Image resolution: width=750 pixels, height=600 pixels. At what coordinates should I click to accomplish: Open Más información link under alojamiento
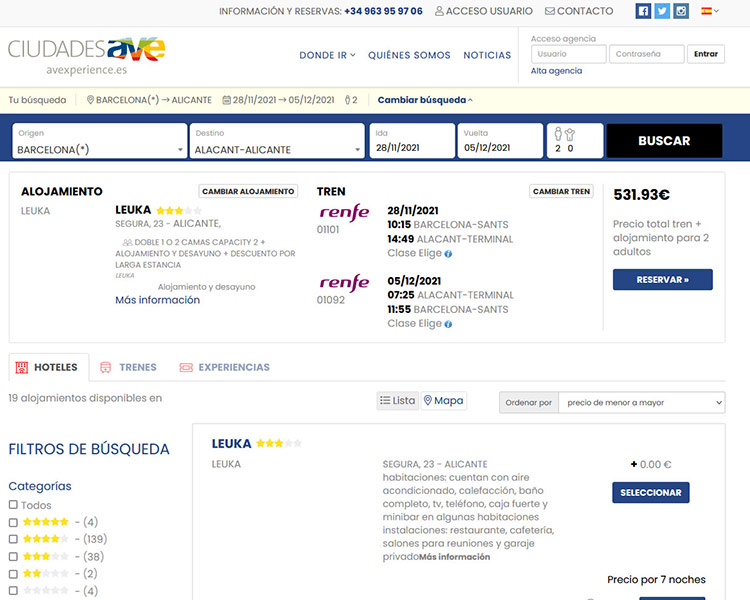(157, 300)
